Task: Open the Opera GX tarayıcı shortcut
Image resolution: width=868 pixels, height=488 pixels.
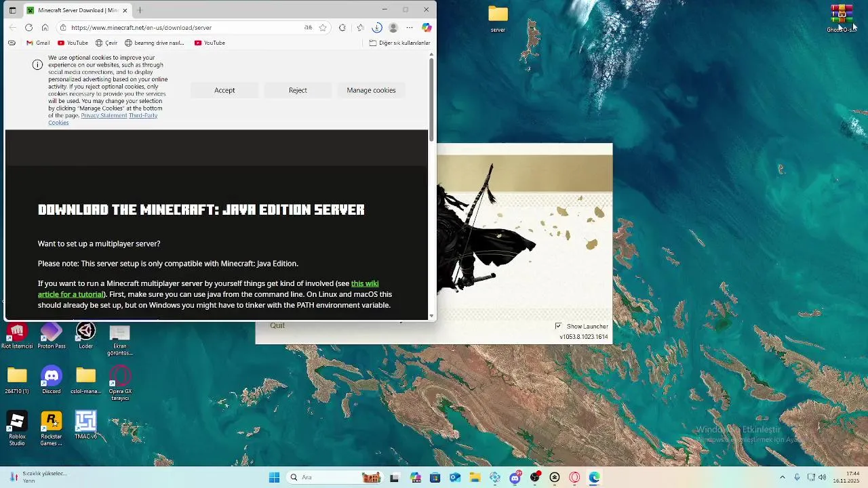Action: (x=120, y=384)
